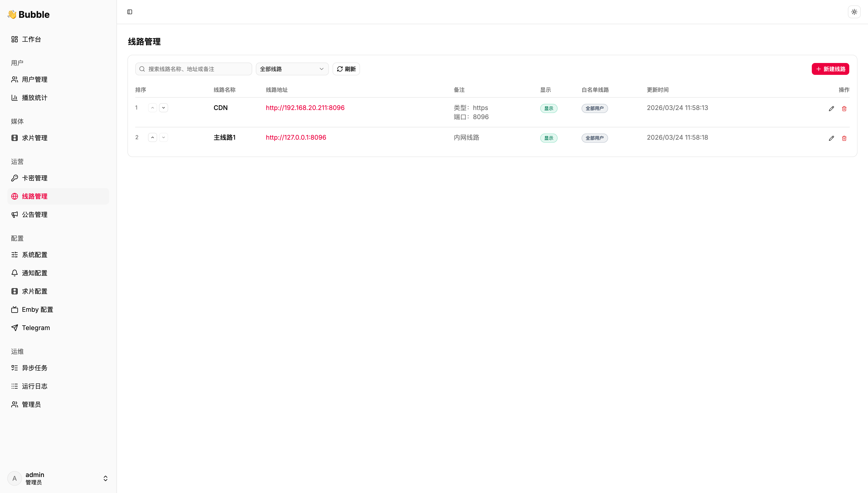Click edit pencil for 主线路1 route
Viewport: 868px width, 493px height.
pyautogui.click(x=831, y=138)
